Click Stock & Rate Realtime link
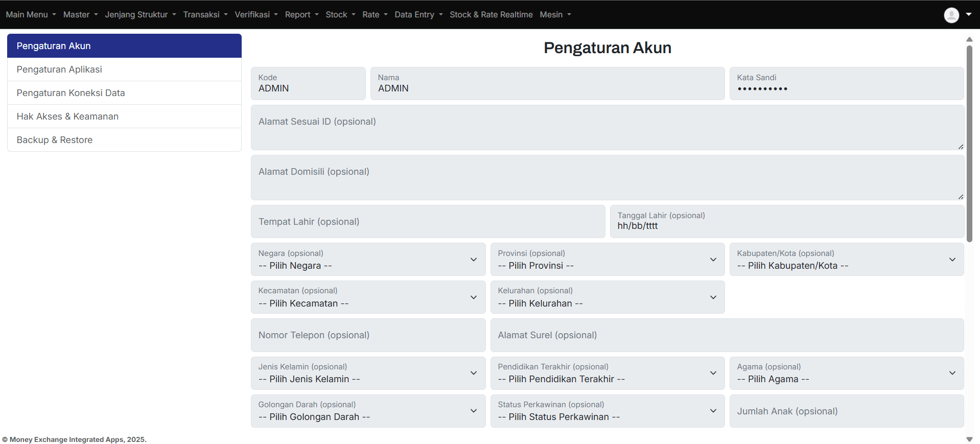The height and width of the screenshot is (444, 980). coord(491,15)
